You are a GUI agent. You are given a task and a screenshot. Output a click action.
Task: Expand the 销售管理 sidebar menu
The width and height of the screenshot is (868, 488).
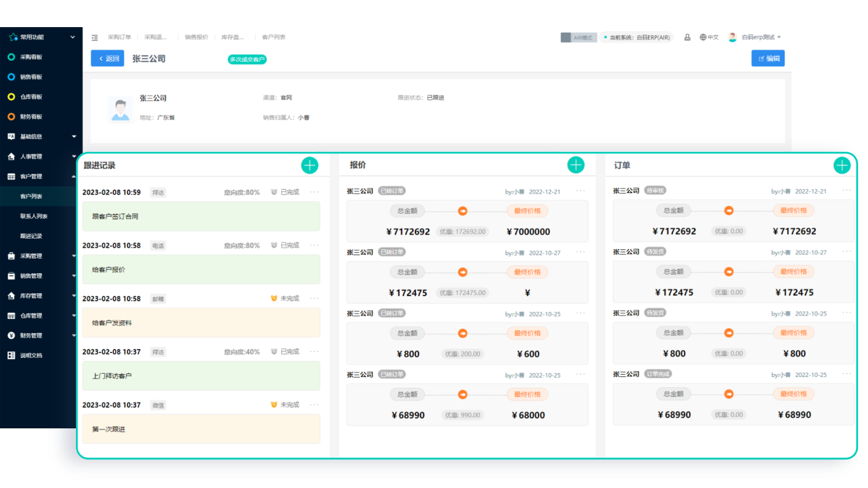pyautogui.click(x=38, y=275)
